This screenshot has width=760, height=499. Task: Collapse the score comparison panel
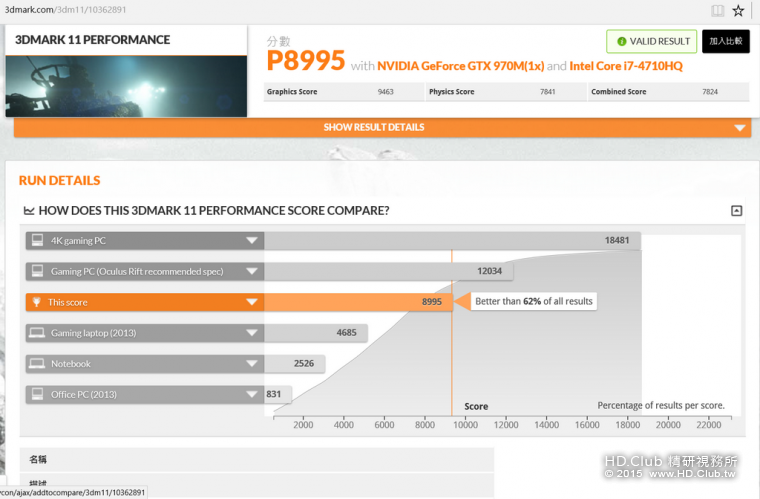point(736,211)
